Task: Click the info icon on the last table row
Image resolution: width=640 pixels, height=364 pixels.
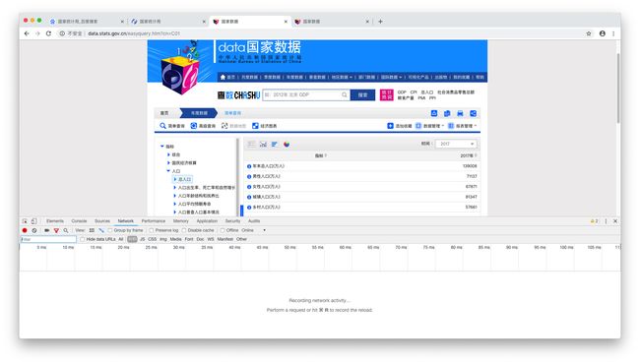Action: pyautogui.click(x=249, y=208)
